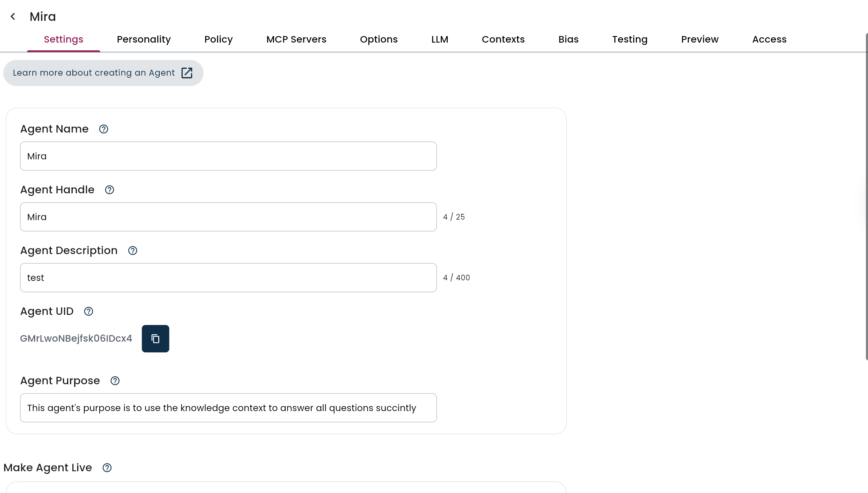Viewport: 868px width, 493px height.
Task: Open help icon next to Agent Description
Action: pyautogui.click(x=133, y=251)
